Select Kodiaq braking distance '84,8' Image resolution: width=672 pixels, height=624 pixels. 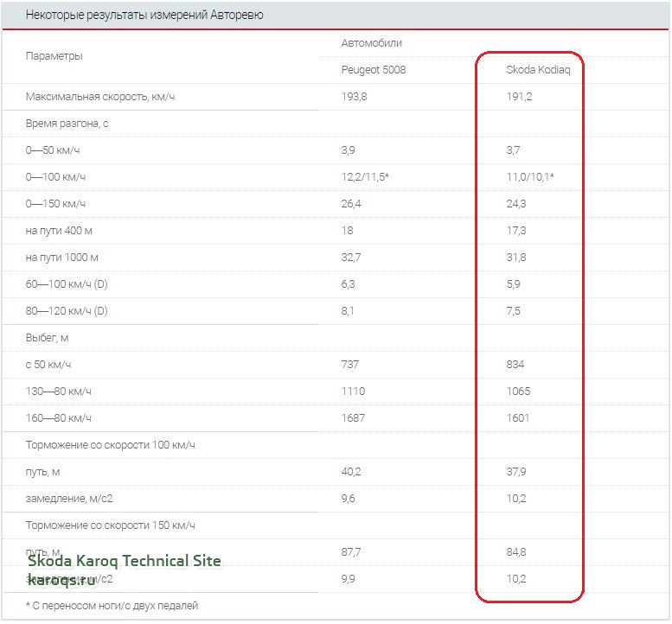click(516, 552)
